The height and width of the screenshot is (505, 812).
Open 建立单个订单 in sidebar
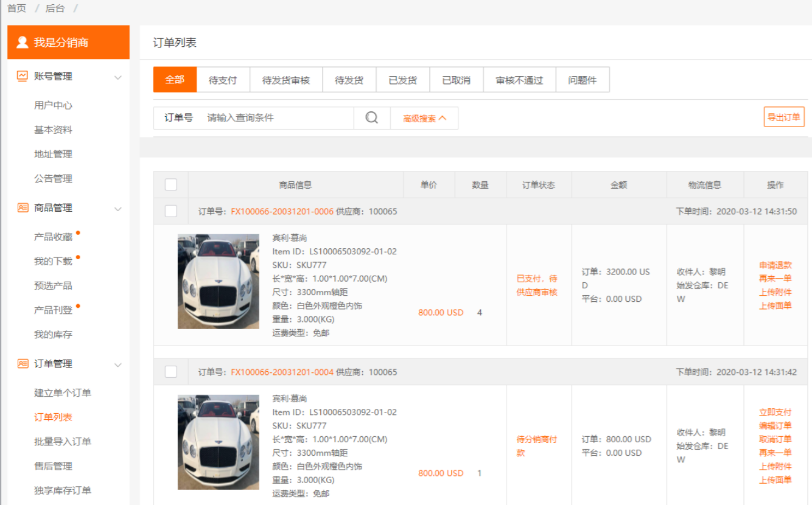click(63, 392)
